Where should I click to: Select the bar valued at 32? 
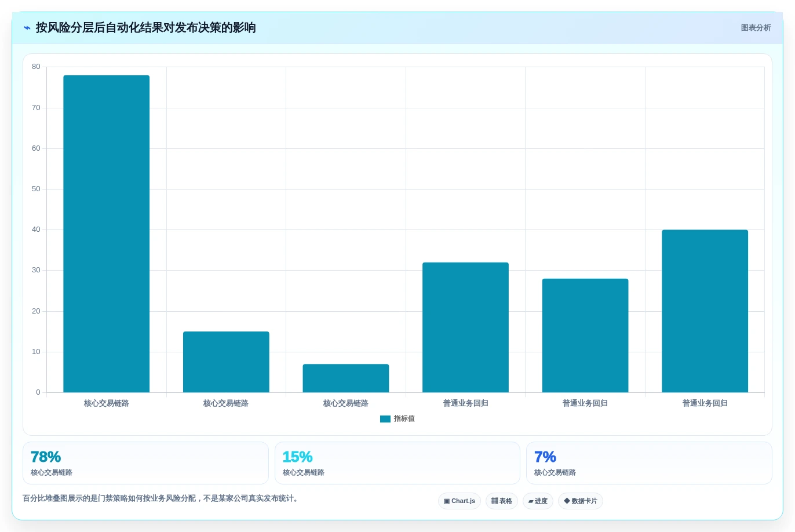pos(465,327)
